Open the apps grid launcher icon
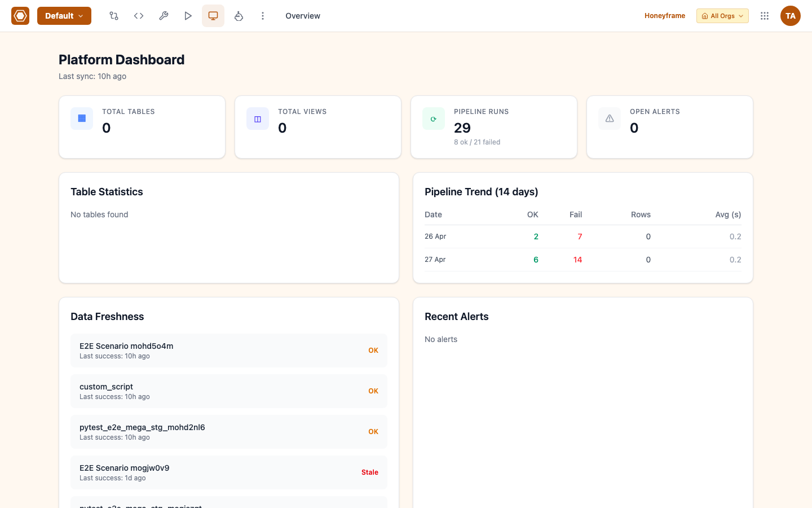This screenshot has width=812, height=508. point(765,16)
